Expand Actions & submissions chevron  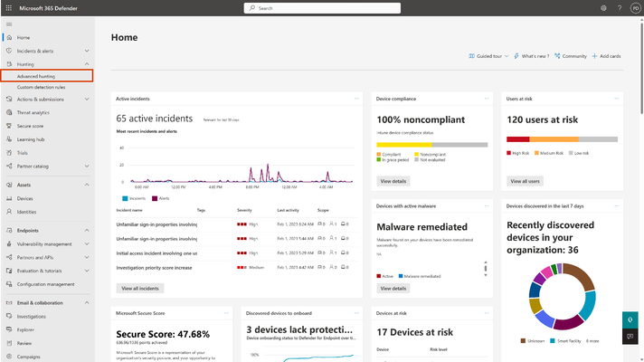point(87,99)
